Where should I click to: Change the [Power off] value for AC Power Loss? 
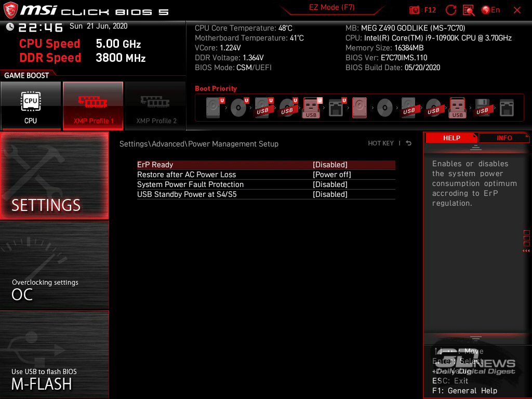[332, 175]
